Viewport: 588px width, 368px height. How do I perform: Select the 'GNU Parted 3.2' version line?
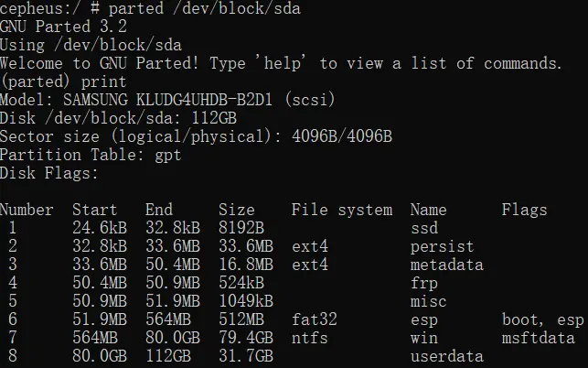[63, 27]
